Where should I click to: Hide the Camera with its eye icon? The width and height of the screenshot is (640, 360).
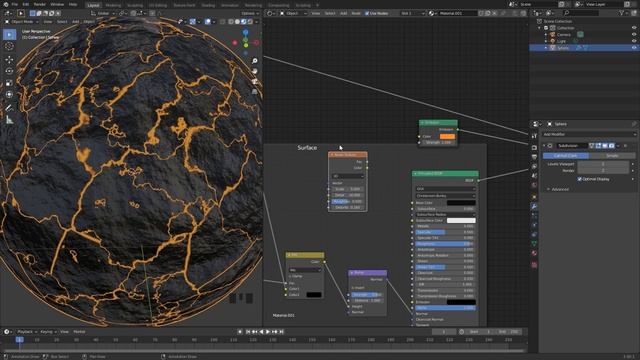pos(634,35)
